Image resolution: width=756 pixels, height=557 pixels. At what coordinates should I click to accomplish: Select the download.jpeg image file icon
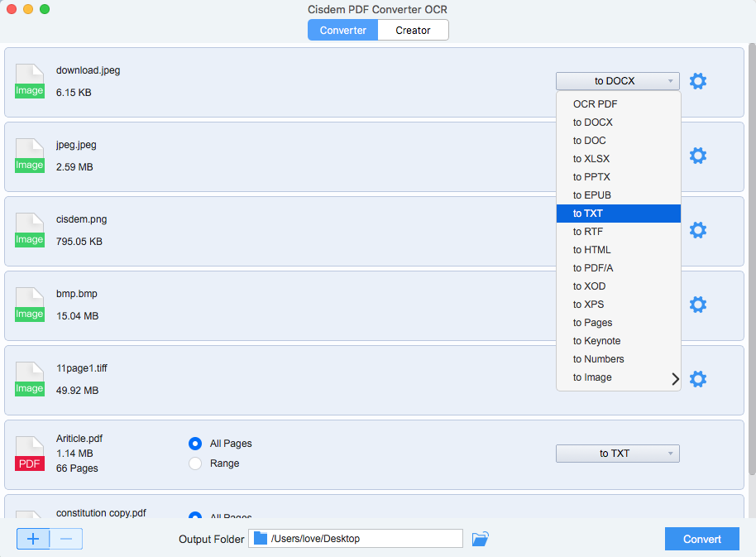[30, 81]
